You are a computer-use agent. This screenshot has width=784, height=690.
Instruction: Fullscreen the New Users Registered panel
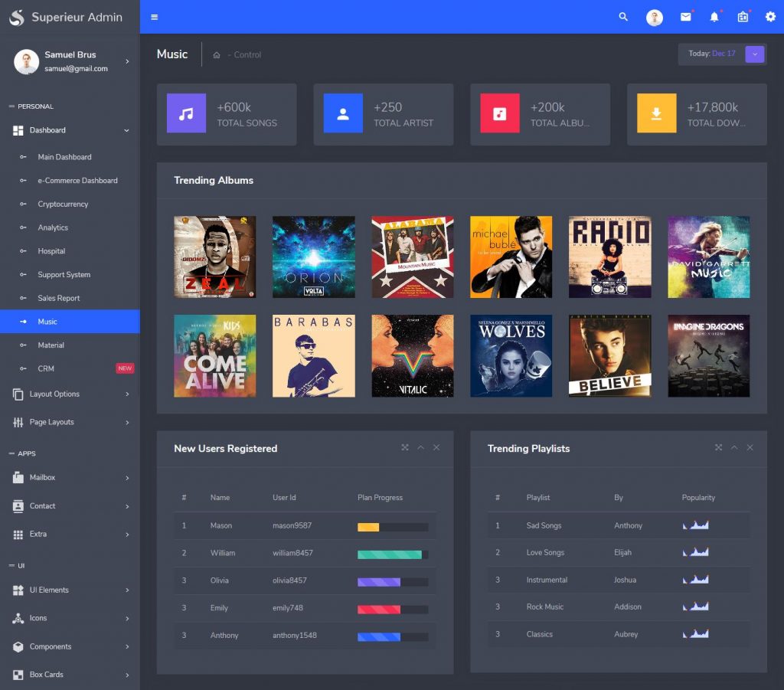pos(405,447)
